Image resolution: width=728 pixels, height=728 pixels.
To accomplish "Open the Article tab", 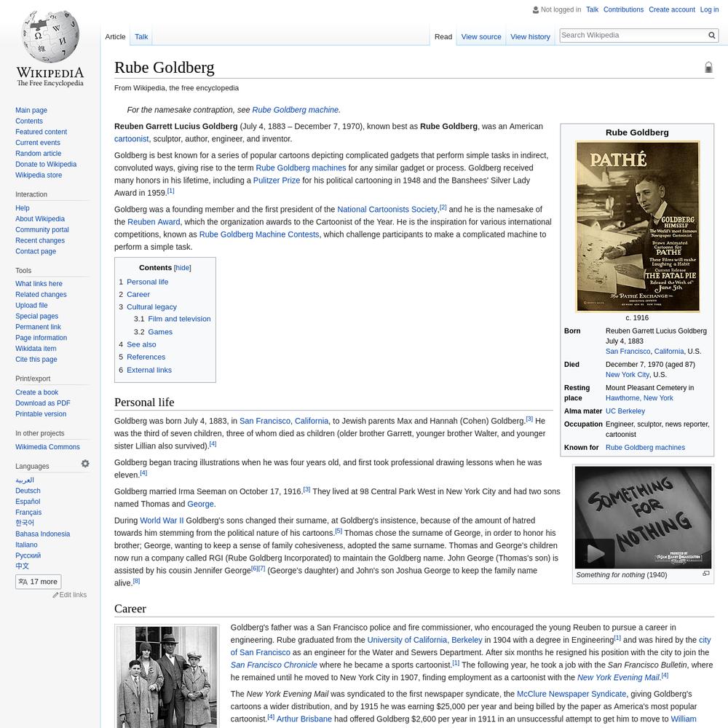I will [115, 36].
